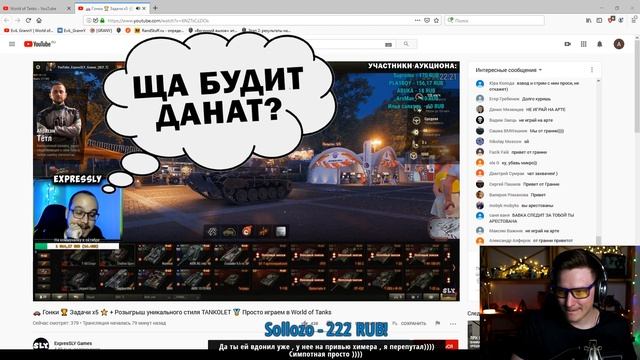Image resolution: width=640 pixels, height=360 pixels.
Task: Open the EviL GrannY | World of... bookmark
Action: (x=29, y=30)
